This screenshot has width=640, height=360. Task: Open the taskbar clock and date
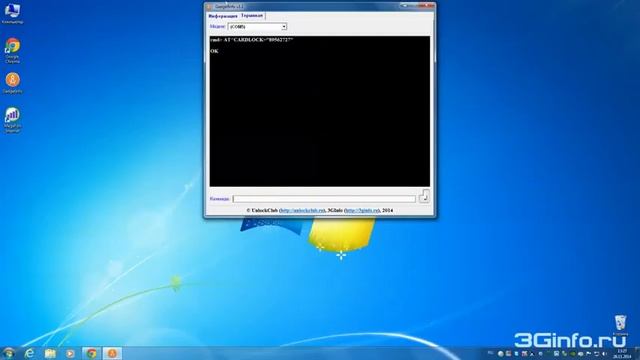[622, 354]
